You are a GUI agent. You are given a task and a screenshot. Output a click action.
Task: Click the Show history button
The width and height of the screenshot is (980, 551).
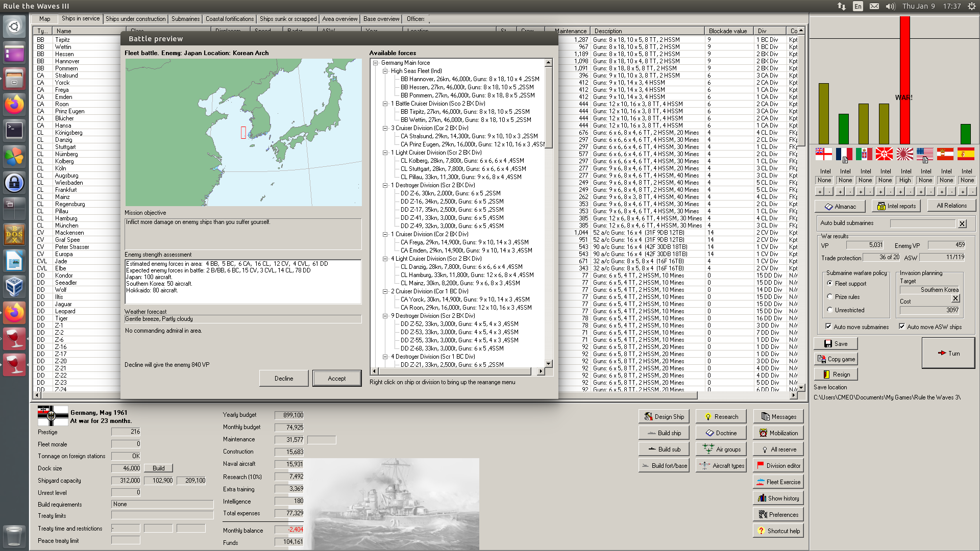[778, 498]
